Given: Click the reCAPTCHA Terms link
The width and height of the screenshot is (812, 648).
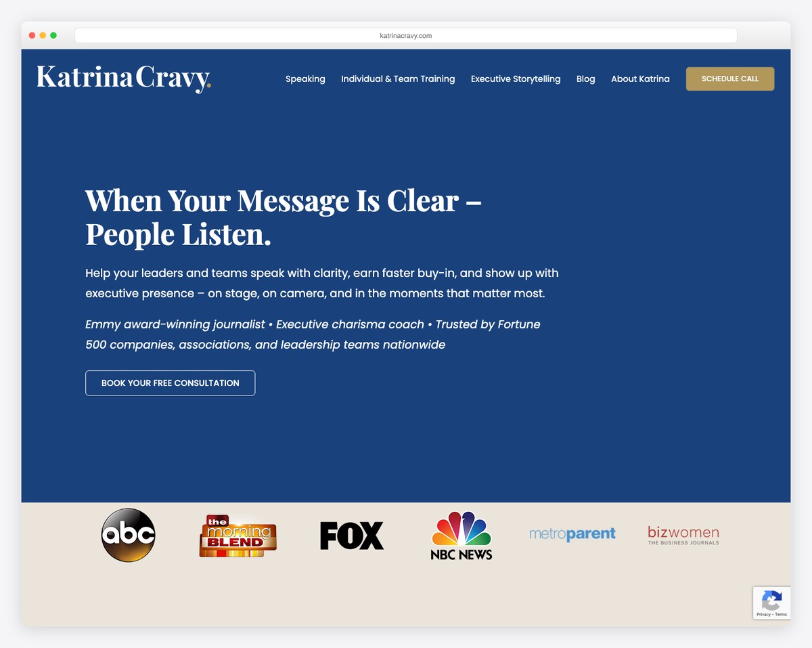Looking at the screenshot, I should click(x=783, y=615).
